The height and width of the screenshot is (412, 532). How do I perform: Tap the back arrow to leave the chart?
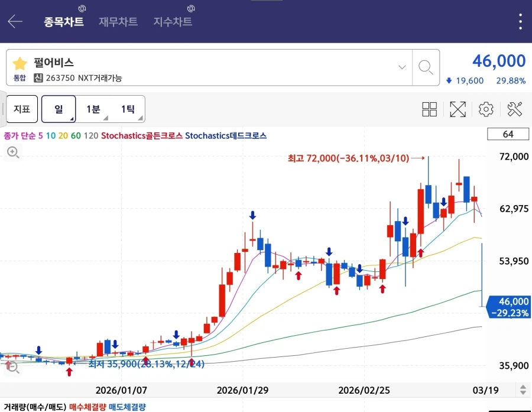14,21
